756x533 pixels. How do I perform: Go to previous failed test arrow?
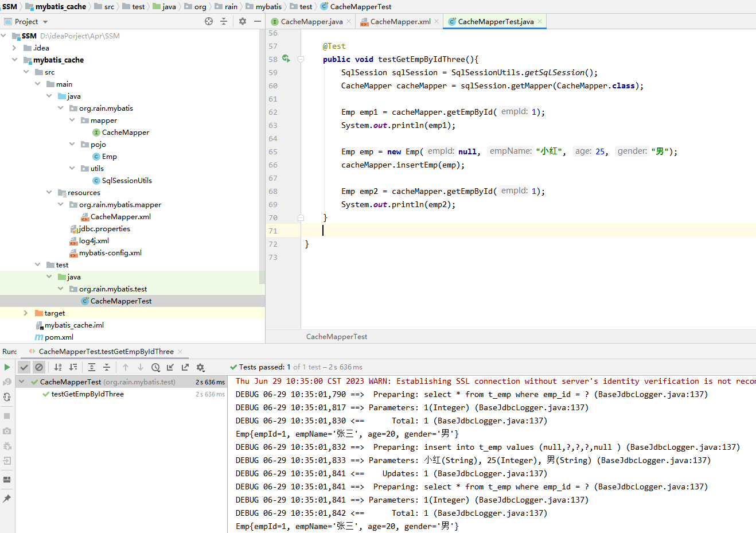(126, 367)
